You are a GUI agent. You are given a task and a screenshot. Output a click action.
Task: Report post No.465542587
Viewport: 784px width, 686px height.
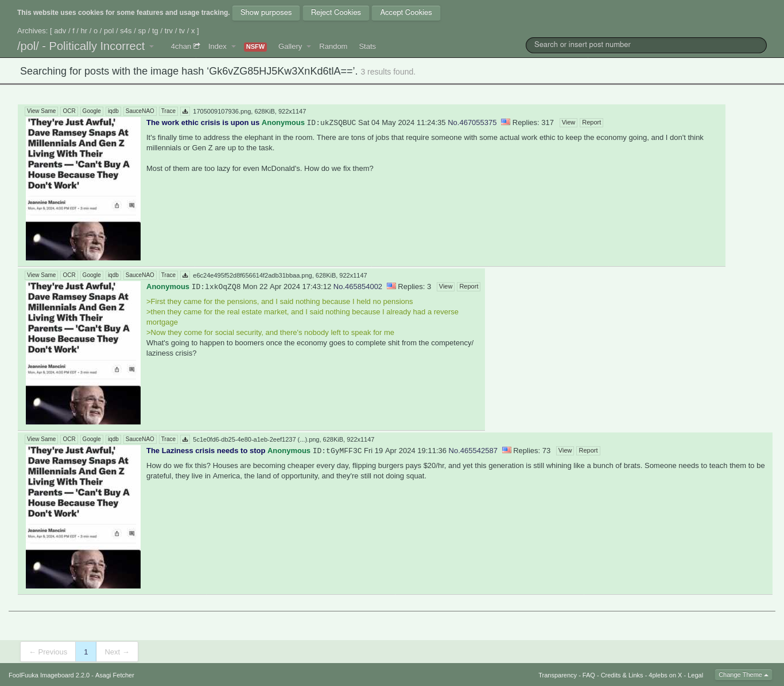pyautogui.click(x=588, y=451)
